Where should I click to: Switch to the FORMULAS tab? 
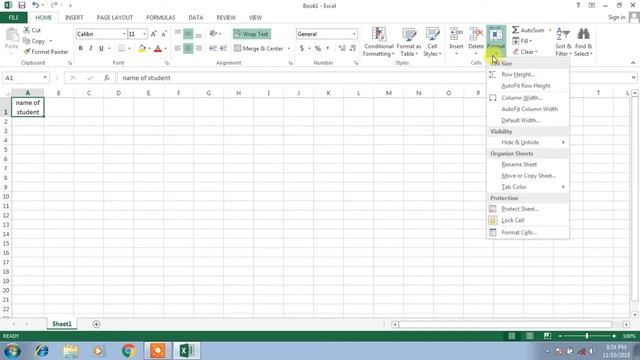[161, 18]
